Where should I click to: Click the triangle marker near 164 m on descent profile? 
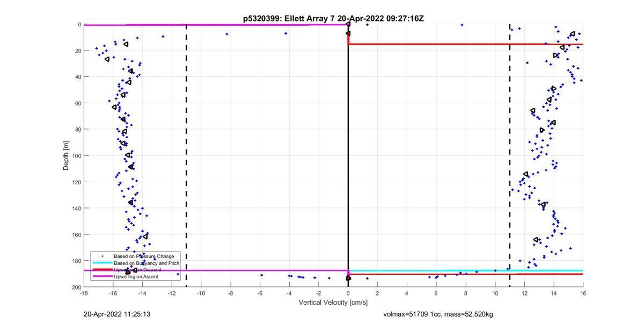point(536,240)
